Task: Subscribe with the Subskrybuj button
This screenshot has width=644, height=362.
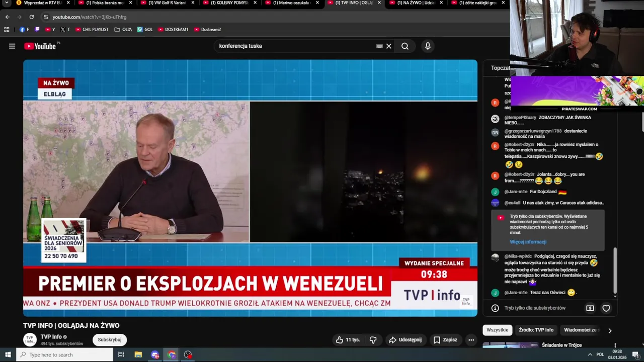Action: [x=110, y=340]
